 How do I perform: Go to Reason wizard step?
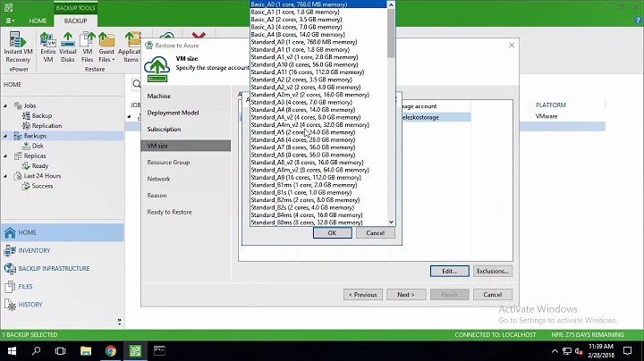pos(157,196)
